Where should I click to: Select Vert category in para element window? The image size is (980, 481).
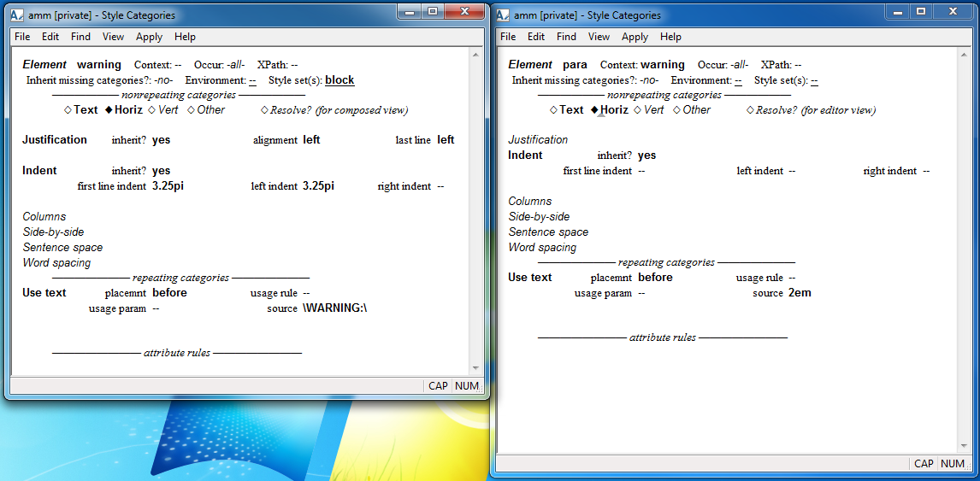coord(649,110)
